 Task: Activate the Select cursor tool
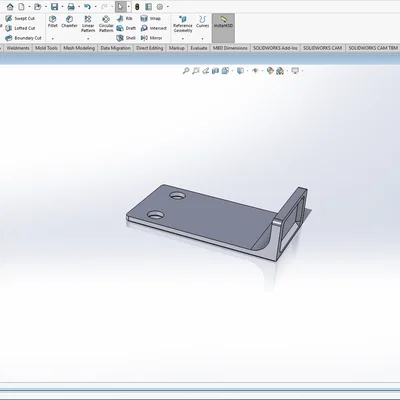click(120, 6)
